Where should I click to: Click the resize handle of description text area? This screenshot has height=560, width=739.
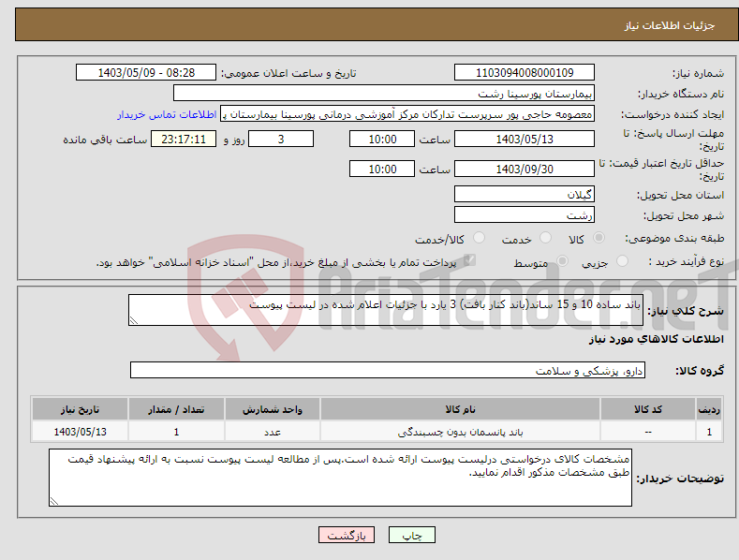134,320
